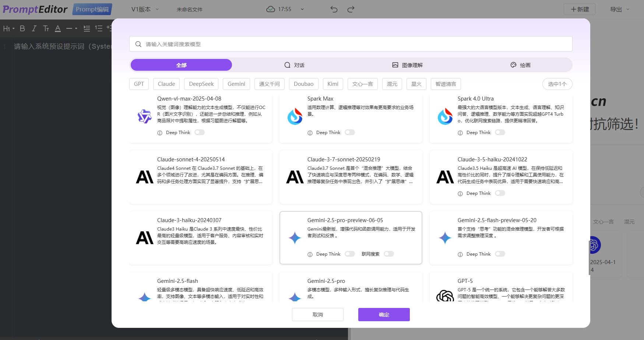644x340 pixels.
Task: Open the chevron next to the sync time
Action: [x=302, y=9]
